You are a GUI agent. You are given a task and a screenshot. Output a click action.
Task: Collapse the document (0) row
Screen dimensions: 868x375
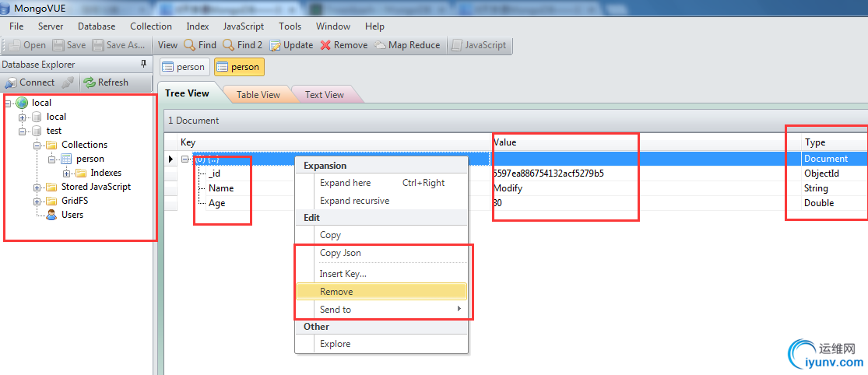185,159
